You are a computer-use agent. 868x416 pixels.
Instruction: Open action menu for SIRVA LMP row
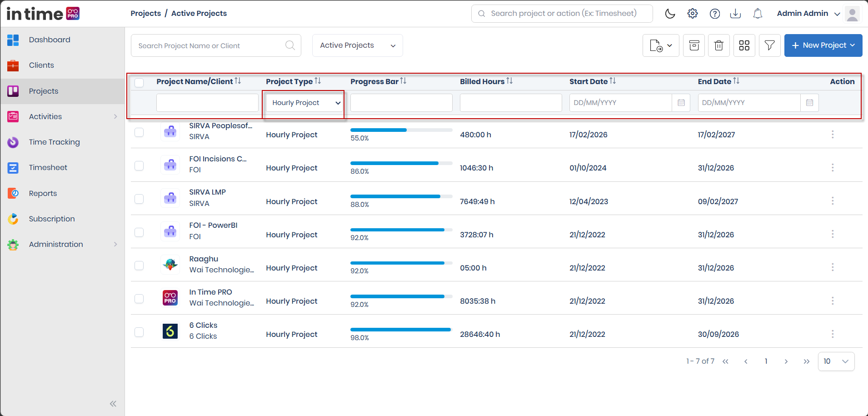point(833,201)
